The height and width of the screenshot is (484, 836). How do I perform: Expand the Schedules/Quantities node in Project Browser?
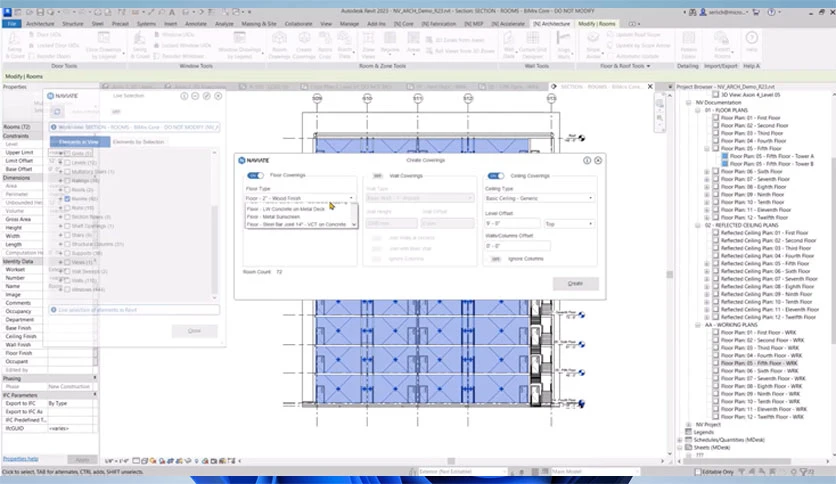coord(680,440)
